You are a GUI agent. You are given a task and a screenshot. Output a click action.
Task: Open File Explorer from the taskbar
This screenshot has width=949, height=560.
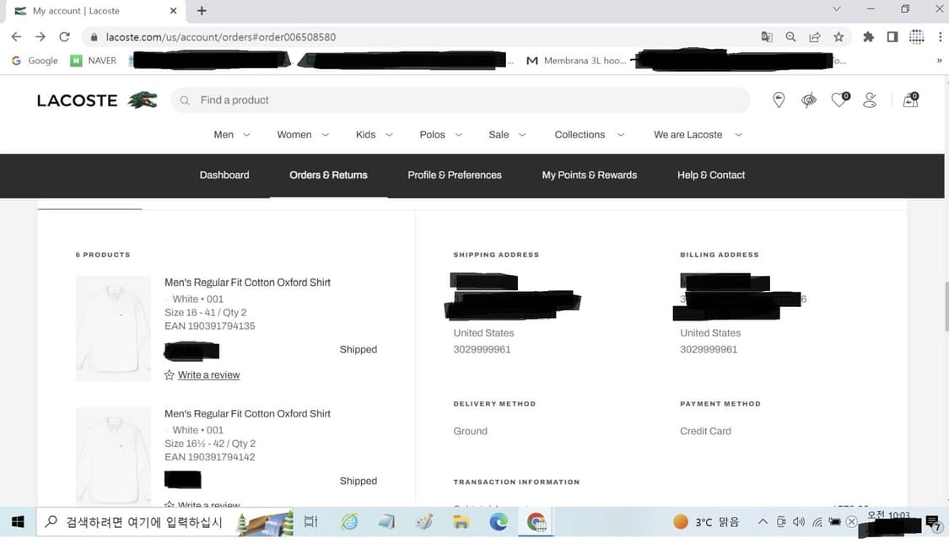pyautogui.click(x=461, y=522)
